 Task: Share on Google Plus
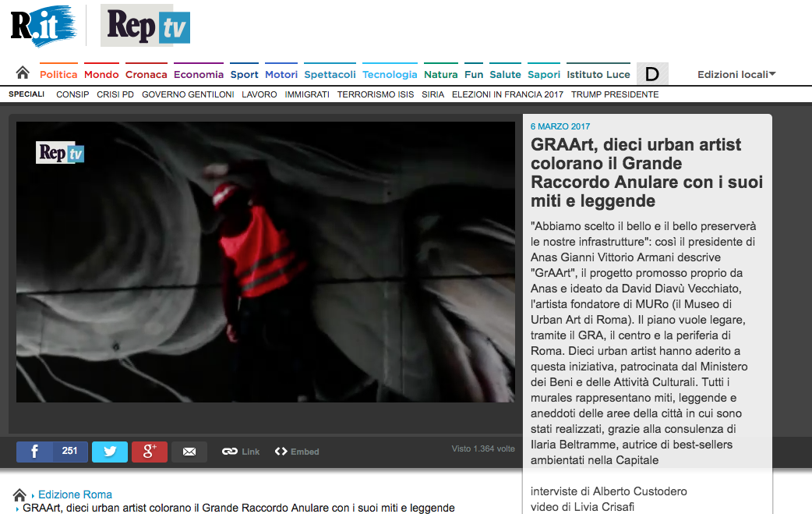[x=149, y=452]
